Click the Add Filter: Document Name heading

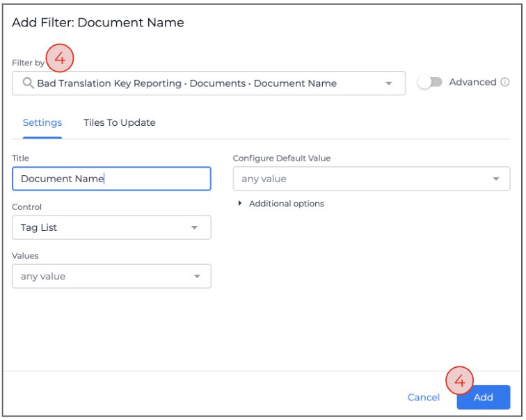click(x=98, y=22)
